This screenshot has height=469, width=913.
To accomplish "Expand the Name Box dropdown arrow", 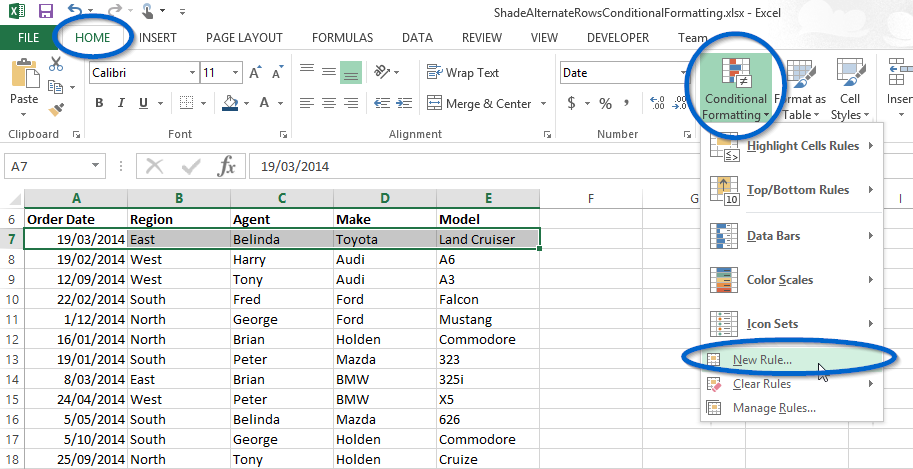I will click(95, 166).
